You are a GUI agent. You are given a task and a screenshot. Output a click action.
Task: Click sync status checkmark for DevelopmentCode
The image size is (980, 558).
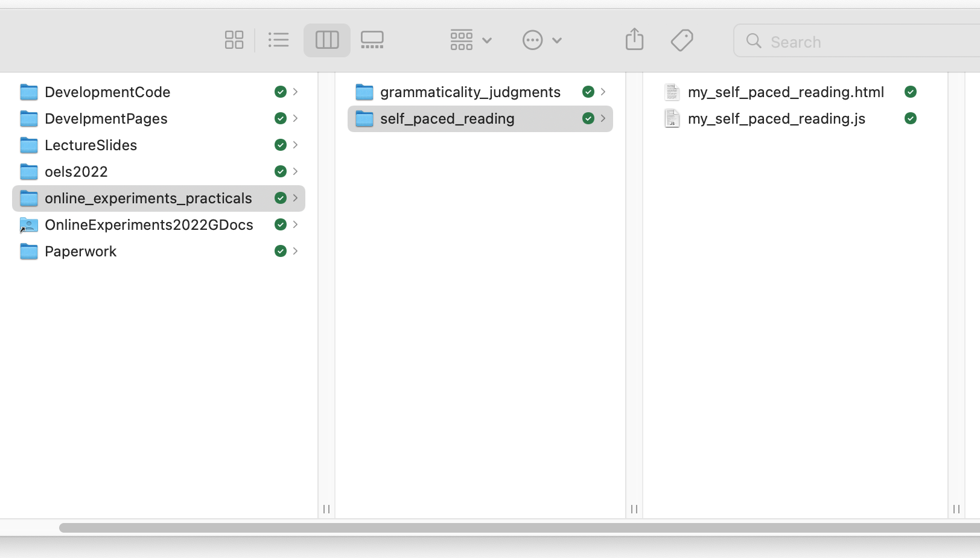click(281, 92)
